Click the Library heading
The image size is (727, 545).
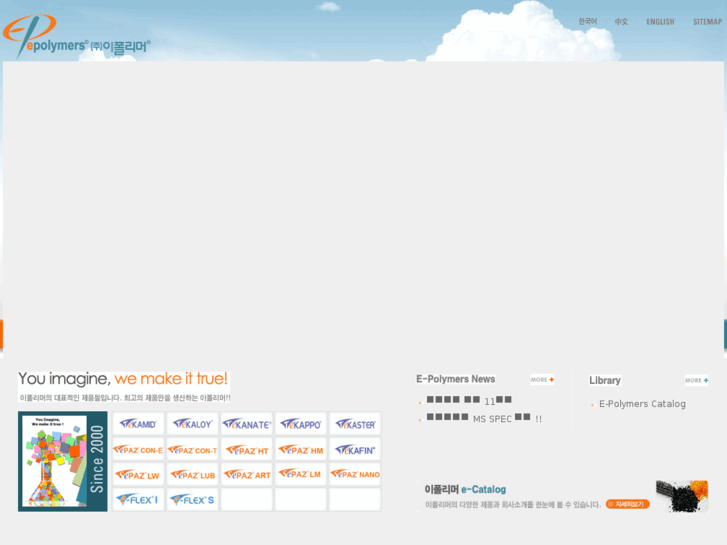(x=605, y=380)
